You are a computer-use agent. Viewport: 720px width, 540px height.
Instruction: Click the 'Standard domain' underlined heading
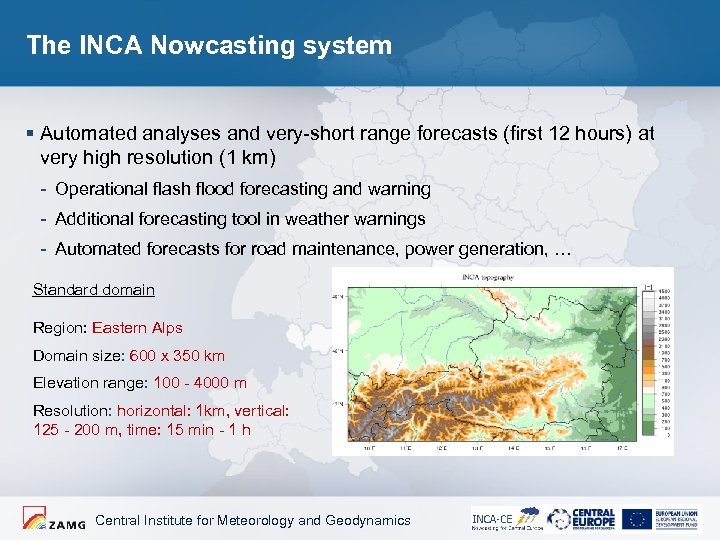coord(94,290)
